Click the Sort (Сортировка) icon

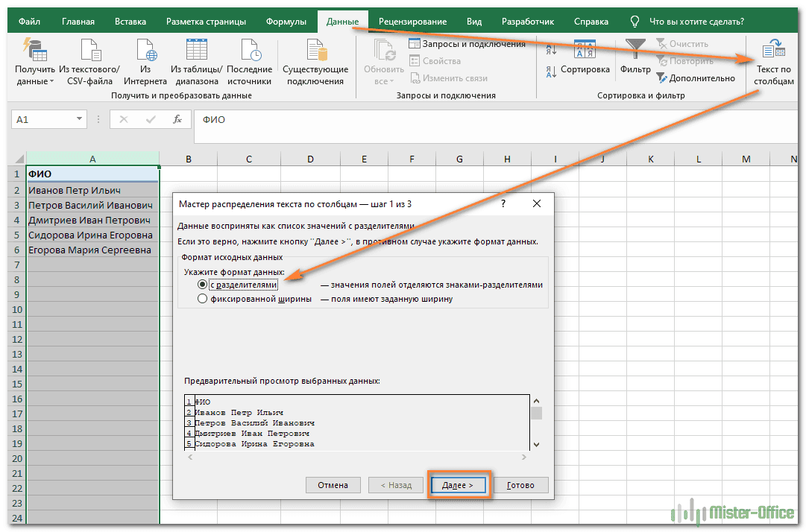click(585, 50)
